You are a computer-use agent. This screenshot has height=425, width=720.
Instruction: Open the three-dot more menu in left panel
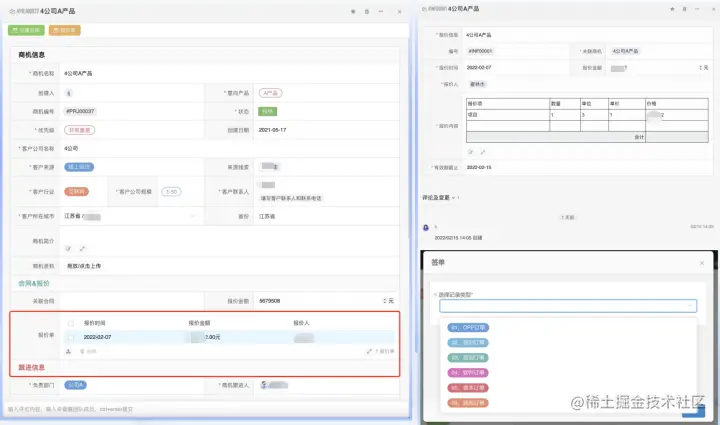coord(381,11)
